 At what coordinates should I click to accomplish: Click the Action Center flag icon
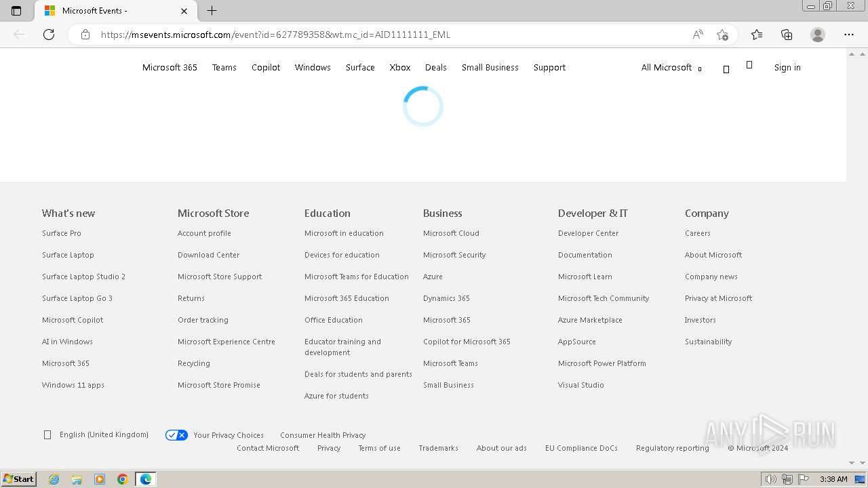pos(804,479)
